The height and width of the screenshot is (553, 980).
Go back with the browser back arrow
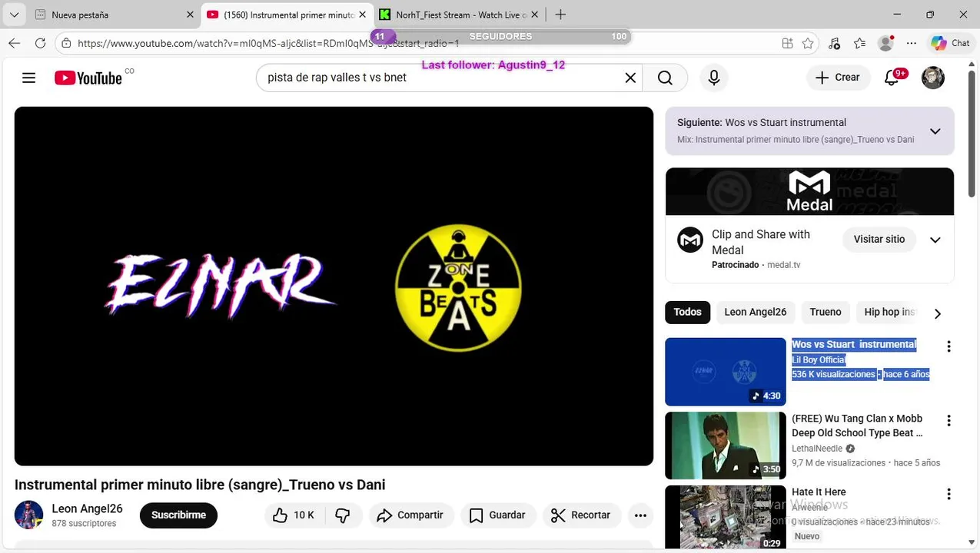(x=15, y=43)
